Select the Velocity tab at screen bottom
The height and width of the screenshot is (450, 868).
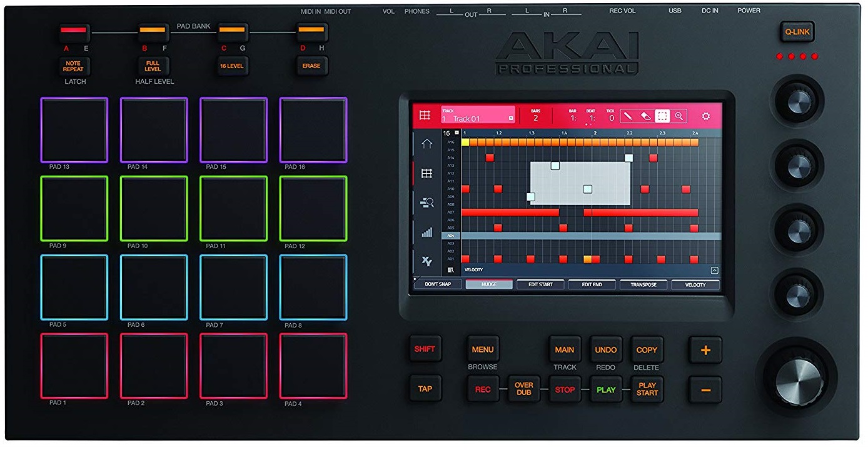tap(695, 284)
